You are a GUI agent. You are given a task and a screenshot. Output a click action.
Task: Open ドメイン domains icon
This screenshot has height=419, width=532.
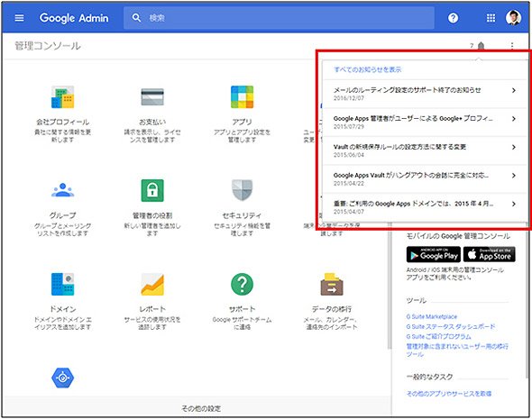click(63, 284)
